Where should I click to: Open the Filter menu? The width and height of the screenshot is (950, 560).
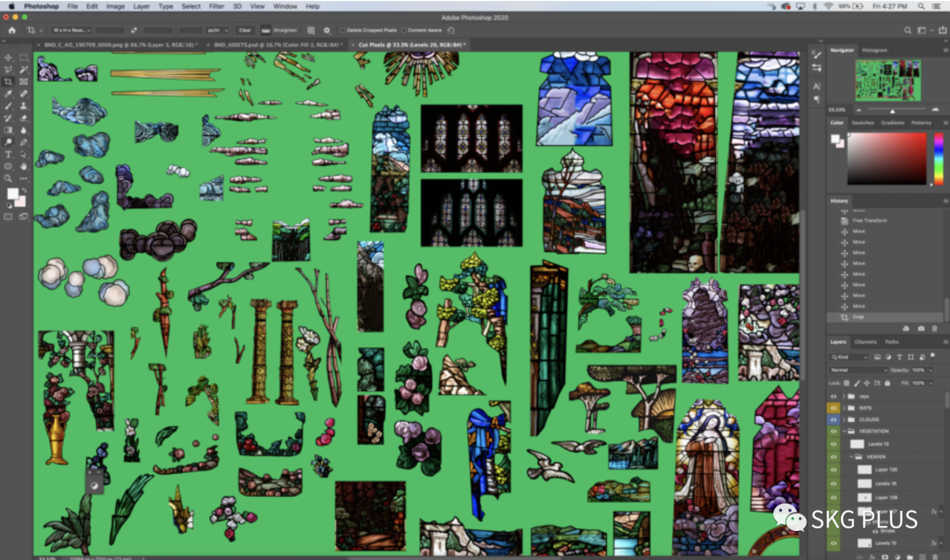coord(216,6)
